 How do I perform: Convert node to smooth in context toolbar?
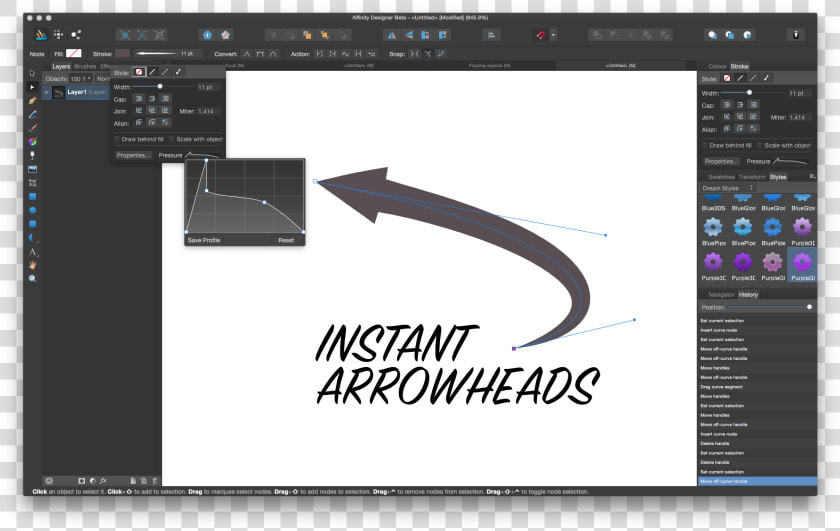click(x=260, y=54)
